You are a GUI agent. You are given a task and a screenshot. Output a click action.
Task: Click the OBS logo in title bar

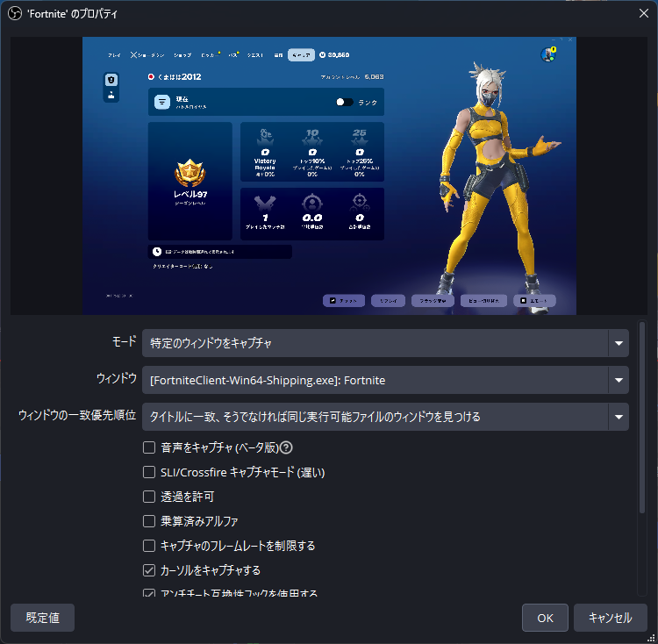[15, 14]
